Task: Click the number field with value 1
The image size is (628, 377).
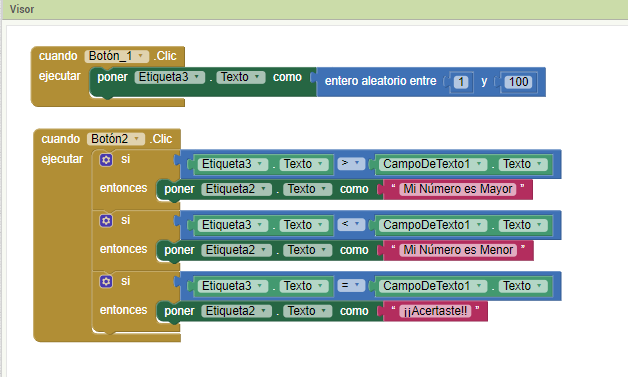Action: click(461, 82)
